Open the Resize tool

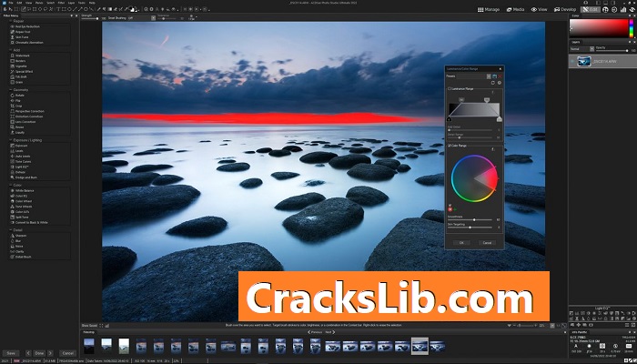pyautogui.click(x=19, y=126)
